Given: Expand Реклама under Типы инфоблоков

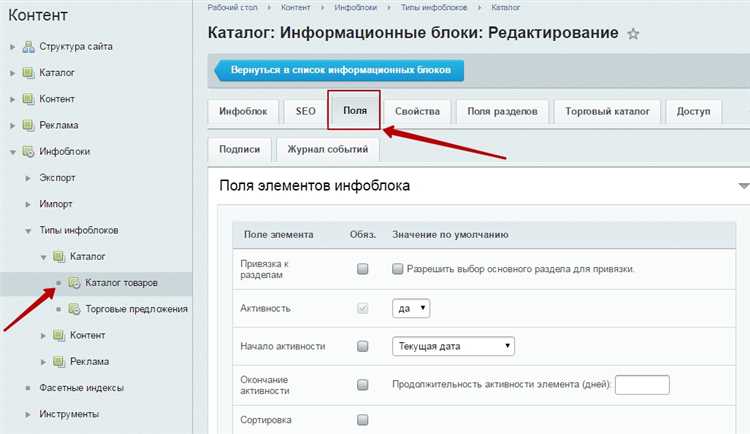Looking at the screenshot, I should click(43, 362).
